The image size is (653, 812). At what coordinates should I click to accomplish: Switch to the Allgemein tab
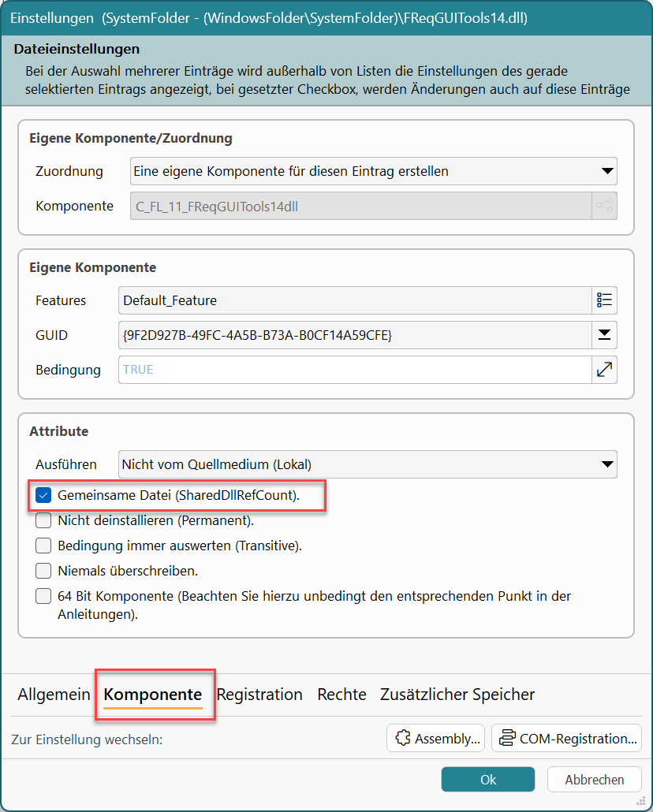coord(54,695)
